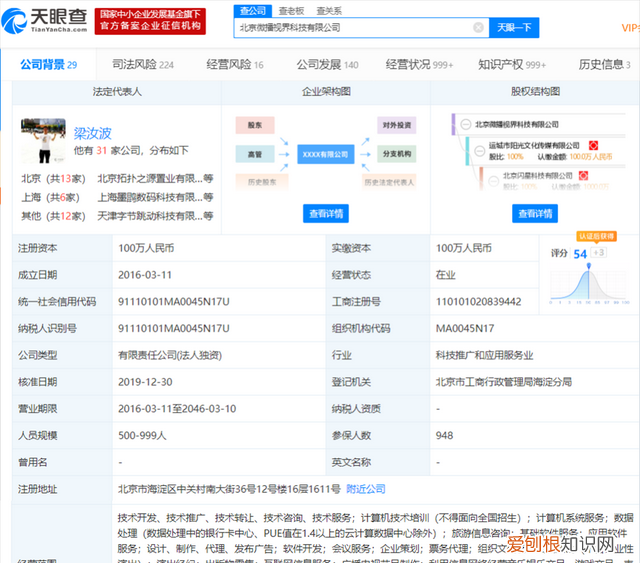
Task: Select the staff size 500-999人
Action: tap(142, 436)
